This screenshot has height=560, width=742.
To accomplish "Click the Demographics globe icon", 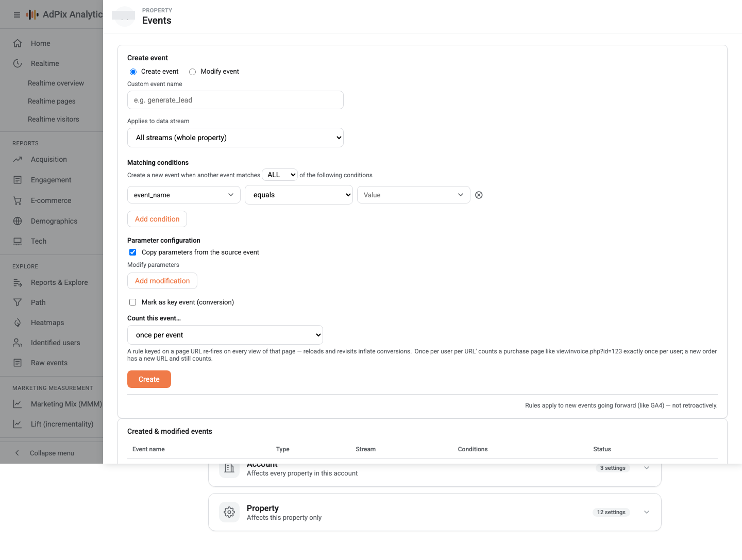I will click(x=18, y=221).
